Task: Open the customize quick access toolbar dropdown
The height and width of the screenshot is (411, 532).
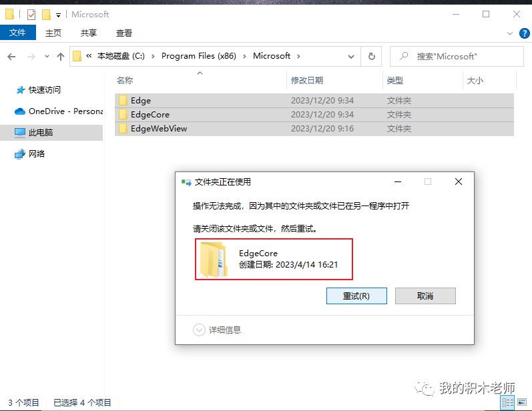Action: click(x=58, y=15)
